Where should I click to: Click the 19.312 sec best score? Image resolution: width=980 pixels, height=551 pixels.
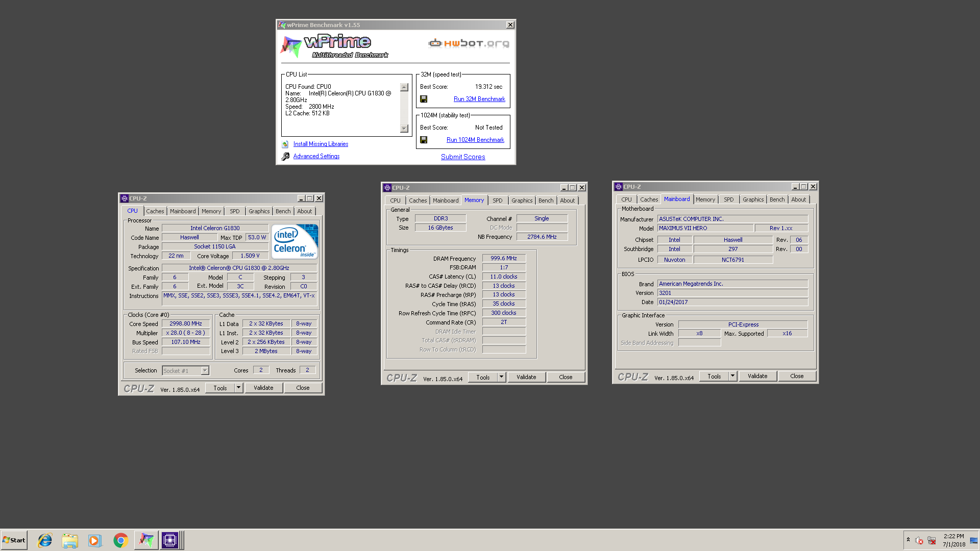488,87
